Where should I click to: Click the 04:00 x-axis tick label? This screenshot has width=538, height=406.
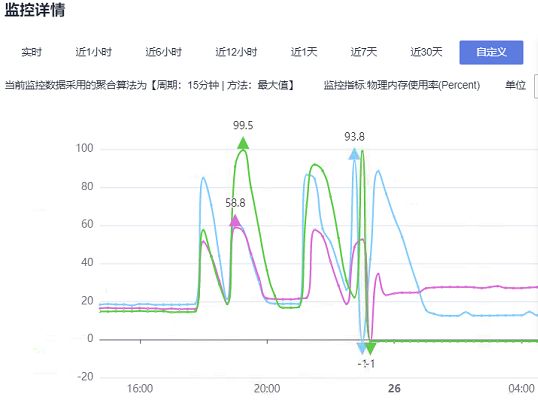click(x=521, y=388)
